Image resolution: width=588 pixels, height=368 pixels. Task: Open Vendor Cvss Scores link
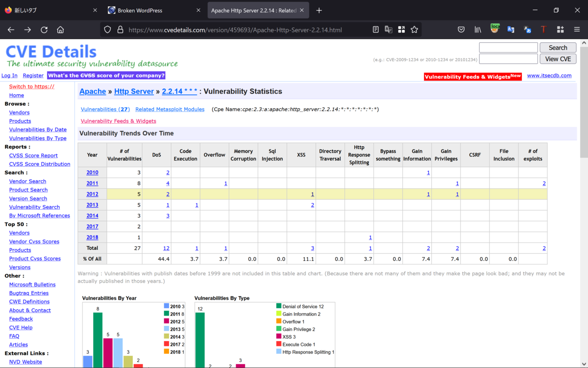point(34,241)
